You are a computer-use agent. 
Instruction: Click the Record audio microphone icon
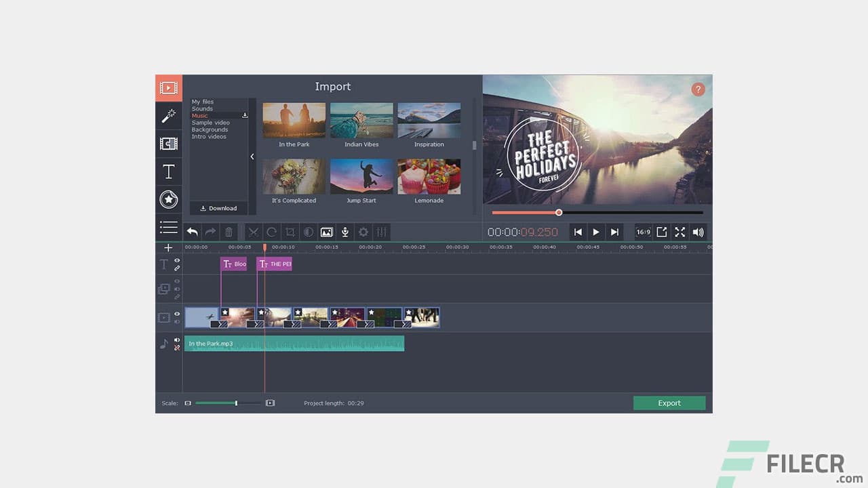345,232
